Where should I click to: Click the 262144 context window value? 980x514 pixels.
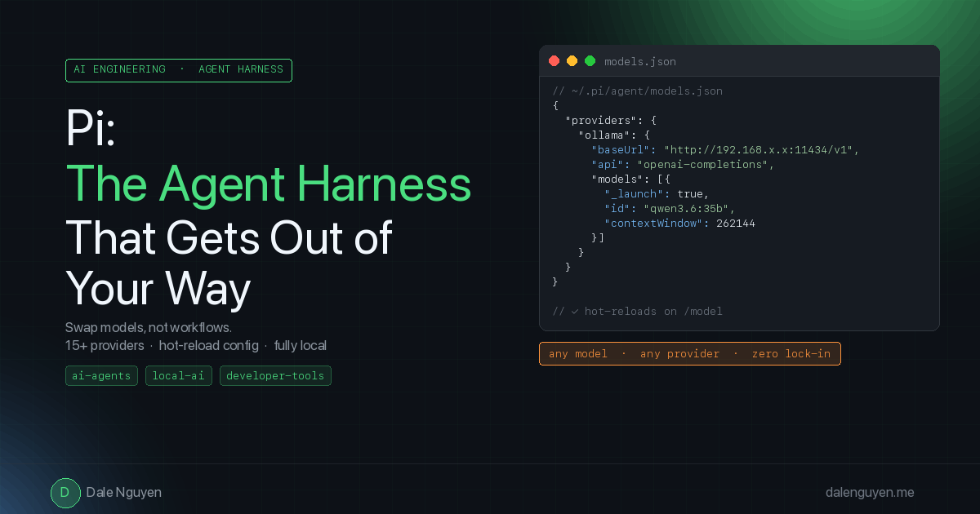click(736, 224)
